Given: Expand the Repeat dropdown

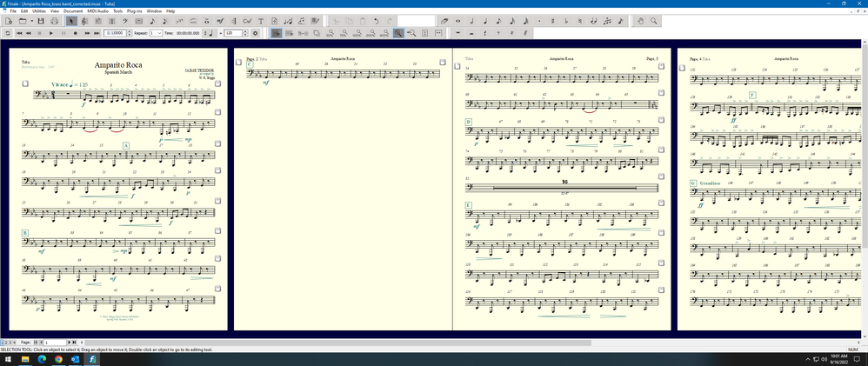Looking at the screenshot, I should click(x=159, y=33).
